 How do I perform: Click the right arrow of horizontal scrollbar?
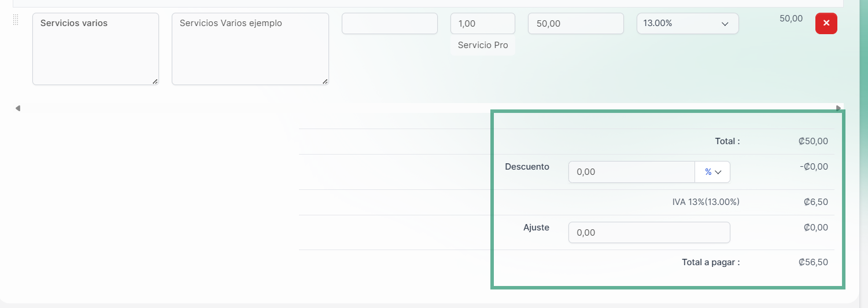point(839,108)
